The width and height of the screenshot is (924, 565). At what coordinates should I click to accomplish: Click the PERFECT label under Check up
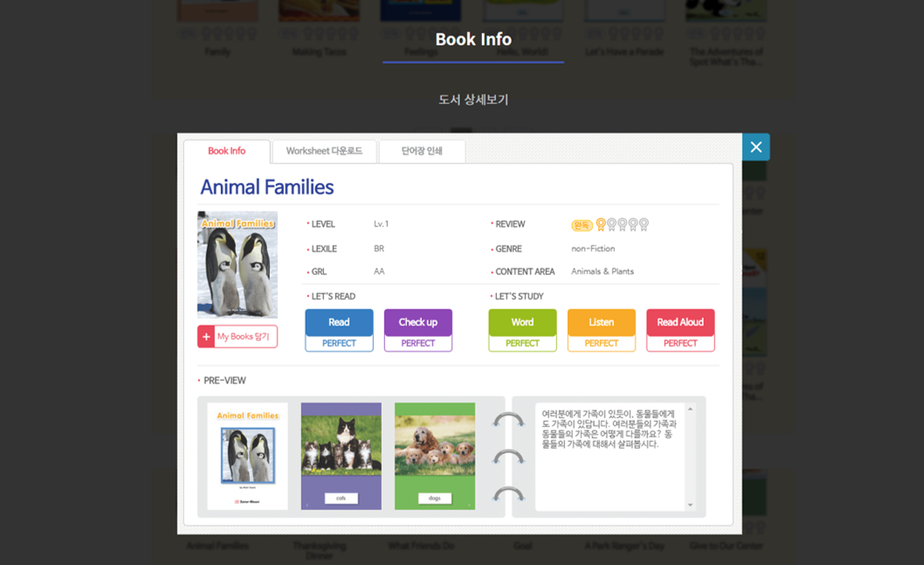417,343
